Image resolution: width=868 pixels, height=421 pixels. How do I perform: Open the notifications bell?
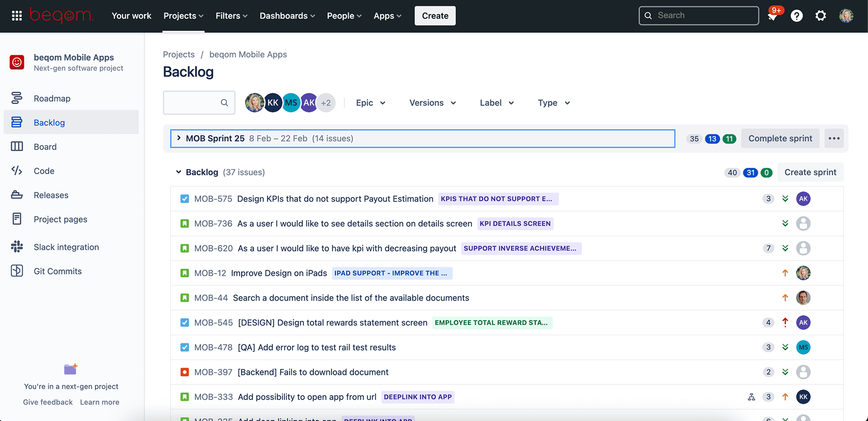pos(774,15)
